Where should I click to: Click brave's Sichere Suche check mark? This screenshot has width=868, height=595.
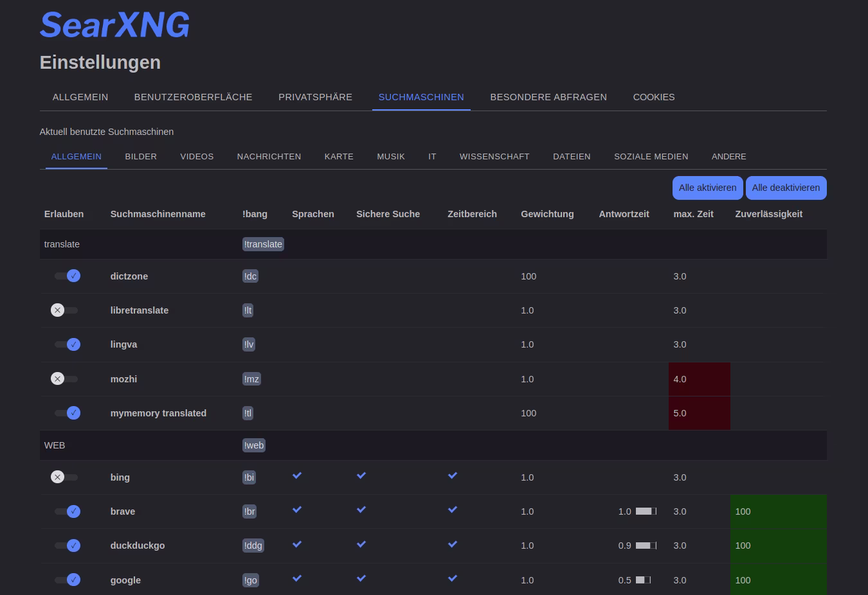click(361, 510)
